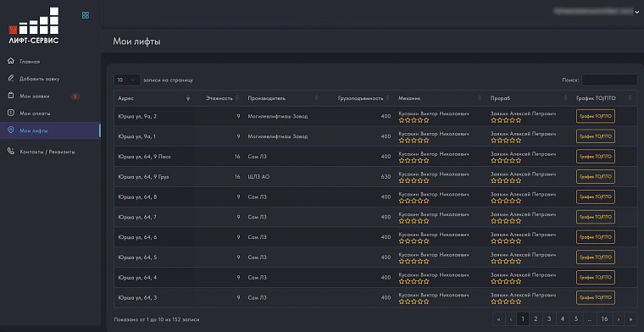This screenshot has height=332, width=644.
Task: Click the icon beside Мои оплаты
Action: 11,113
